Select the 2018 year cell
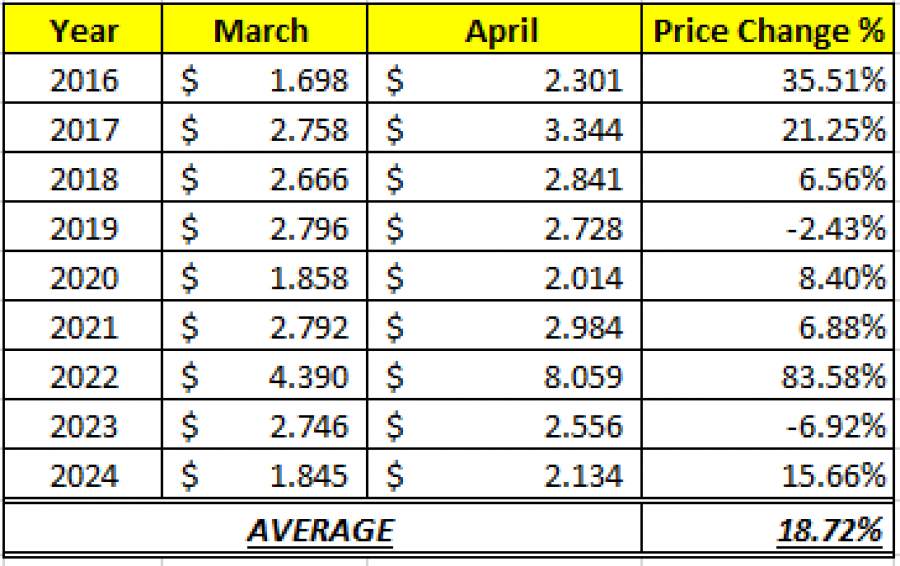 coord(84,179)
